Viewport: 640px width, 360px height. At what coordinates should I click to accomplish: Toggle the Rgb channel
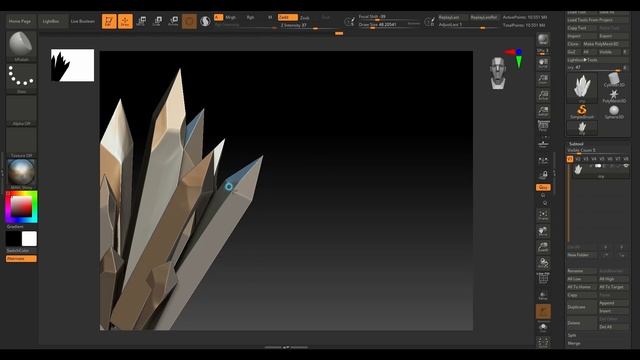click(250, 18)
